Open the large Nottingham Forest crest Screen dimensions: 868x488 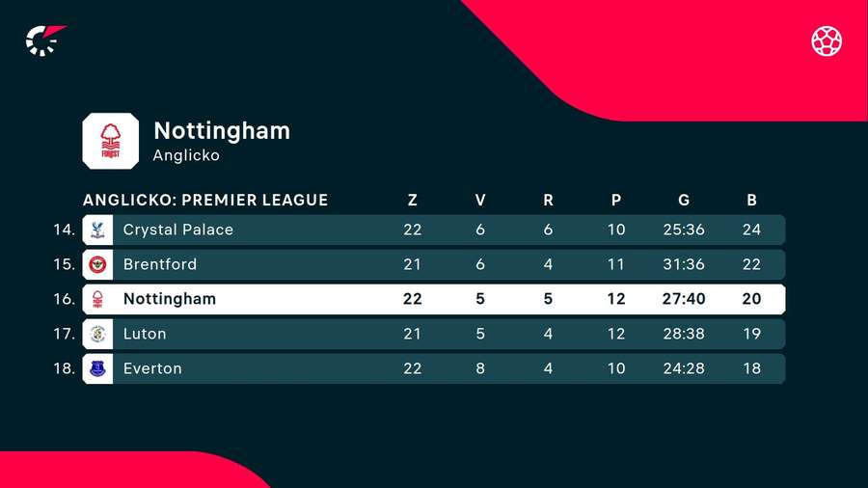click(x=110, y=141)
